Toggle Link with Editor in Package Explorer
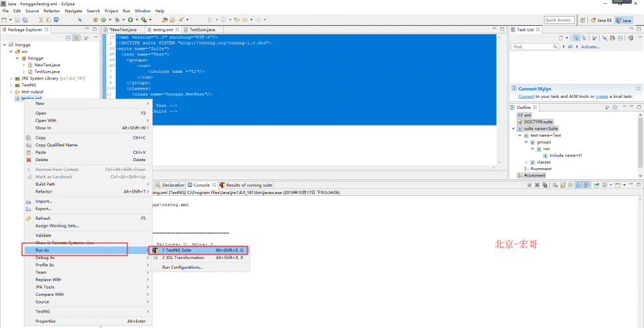This screenshot has width=644, height=328. (x=76, y=38)
